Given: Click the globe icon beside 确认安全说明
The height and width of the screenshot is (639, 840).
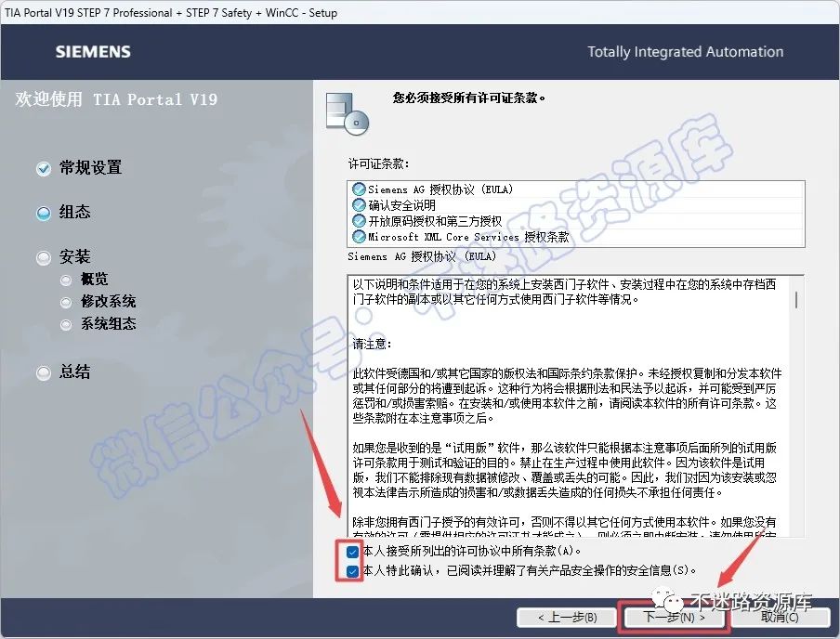Looking at the screenshot, I should click(359, 204).
